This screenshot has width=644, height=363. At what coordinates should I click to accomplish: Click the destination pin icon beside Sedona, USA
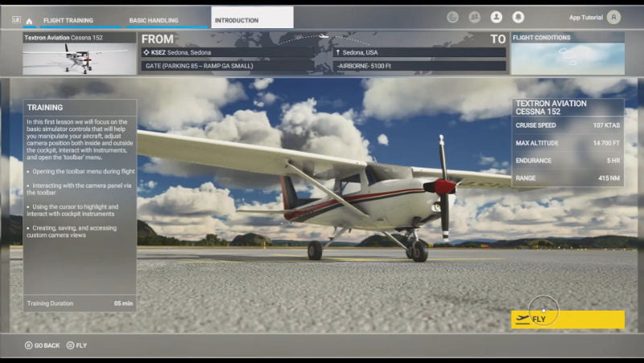coord(337,52)
